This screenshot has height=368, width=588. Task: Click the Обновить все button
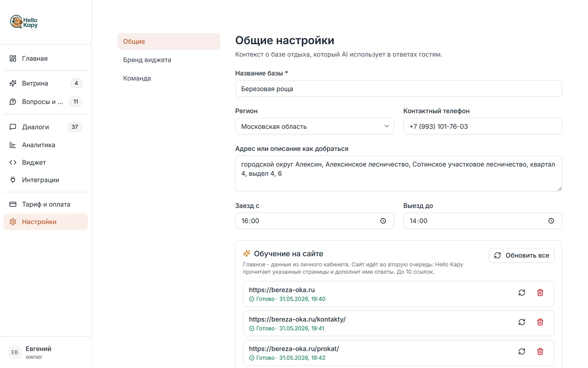pos(521,255)
